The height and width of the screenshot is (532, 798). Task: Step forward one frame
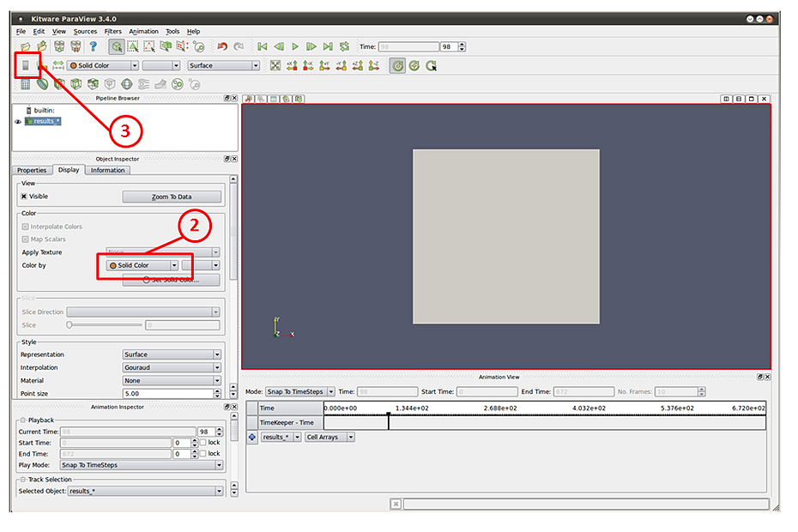pyautogui.click(x=311, y=47)
